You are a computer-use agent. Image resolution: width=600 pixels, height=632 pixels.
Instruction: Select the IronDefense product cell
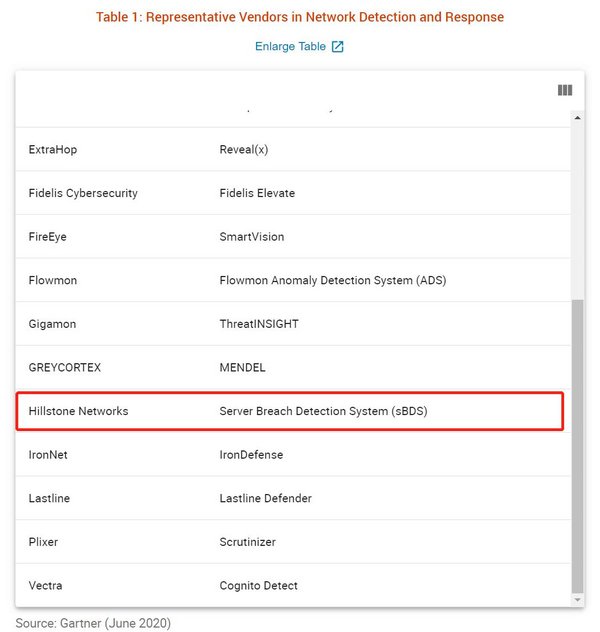click(x=251, y=455)
